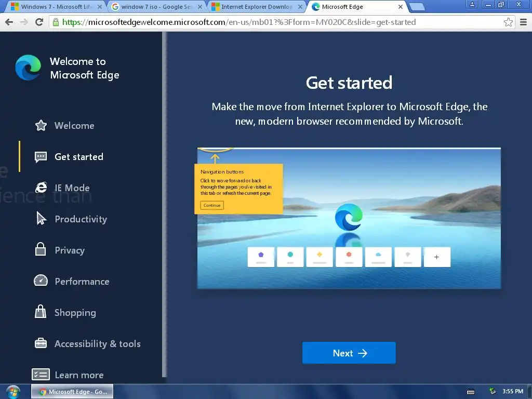This screenshot has height=399, width=532.
Task: Click the browser forward arrow
Action: pos(24,22)
